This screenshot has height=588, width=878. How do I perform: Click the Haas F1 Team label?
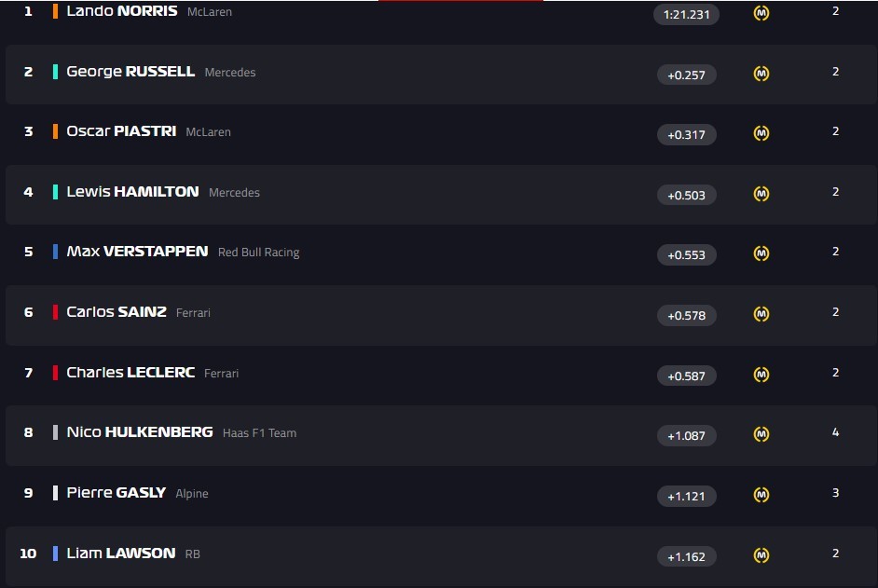click(259, 433)
